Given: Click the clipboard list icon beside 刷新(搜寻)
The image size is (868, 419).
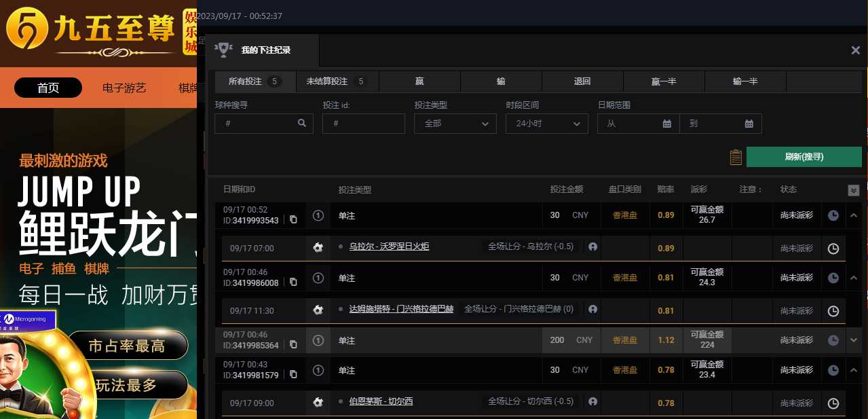Looking at the screenshot, I should (736, 158).
